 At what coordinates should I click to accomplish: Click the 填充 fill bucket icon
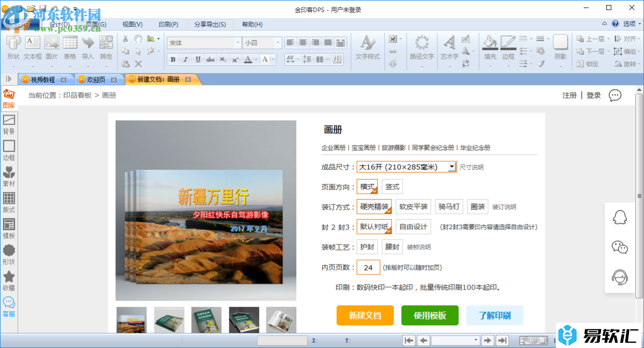(x=490, y=48)
